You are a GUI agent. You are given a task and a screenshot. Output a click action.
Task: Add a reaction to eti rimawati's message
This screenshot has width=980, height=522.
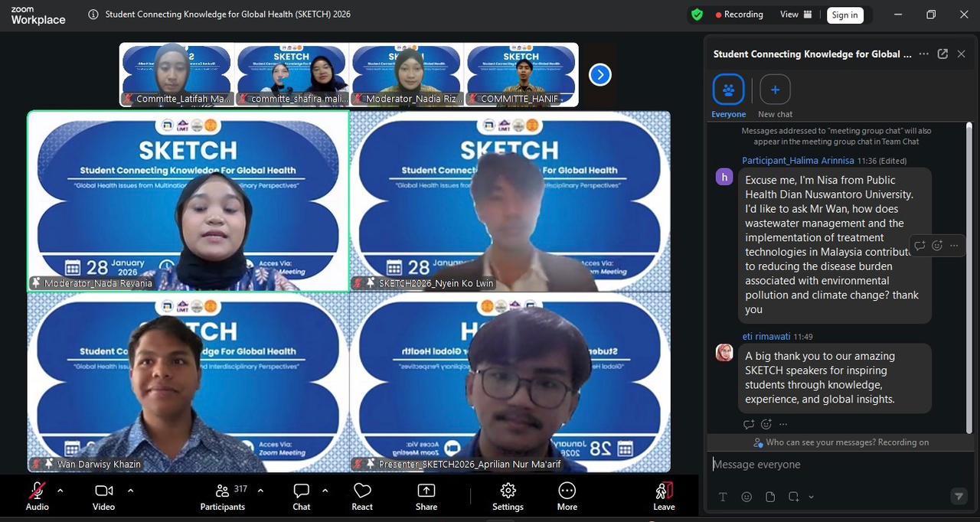coord(766,424)
